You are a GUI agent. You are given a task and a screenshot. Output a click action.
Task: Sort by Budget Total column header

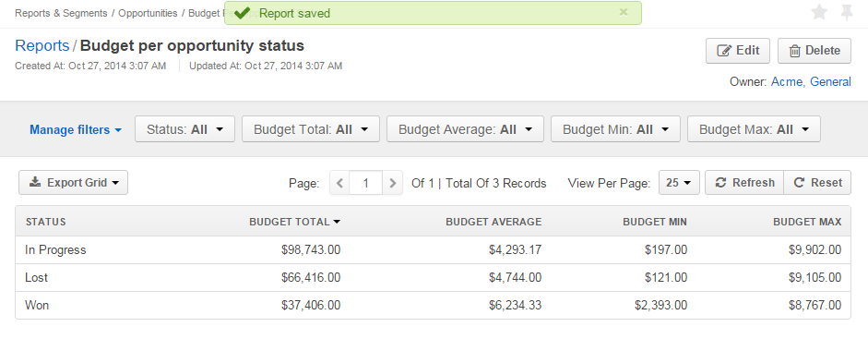tap(294, 222)
